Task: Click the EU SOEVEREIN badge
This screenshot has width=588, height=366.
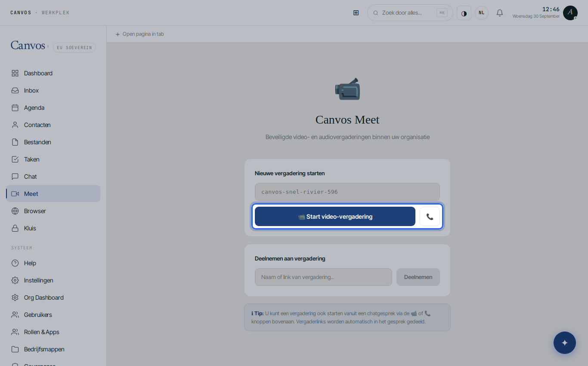Action: point(74,47)
